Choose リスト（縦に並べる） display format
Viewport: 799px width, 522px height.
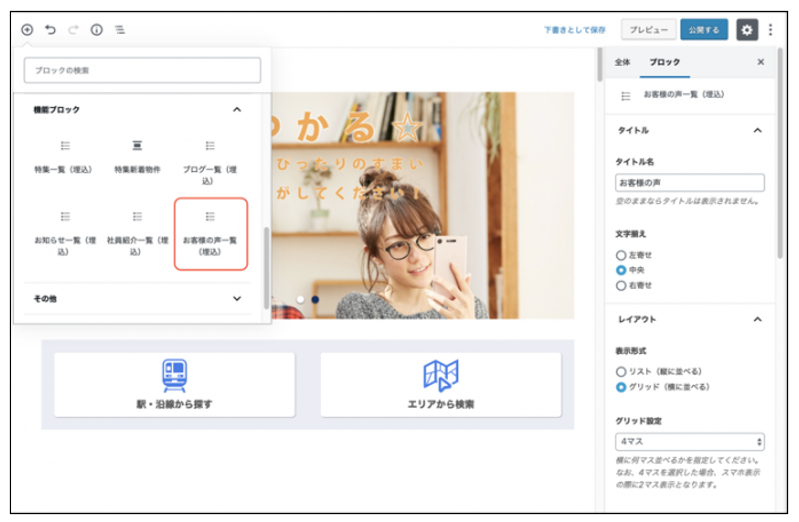pos(621,371)
